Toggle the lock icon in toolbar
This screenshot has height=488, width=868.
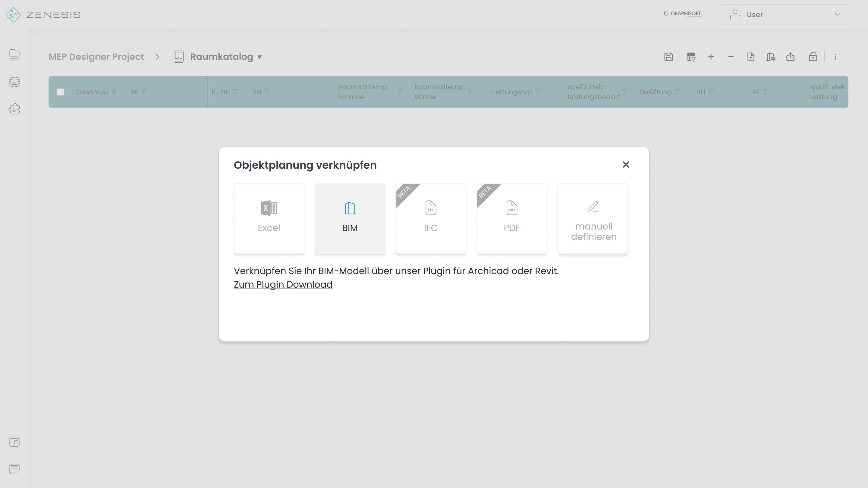tap(813, 57)
